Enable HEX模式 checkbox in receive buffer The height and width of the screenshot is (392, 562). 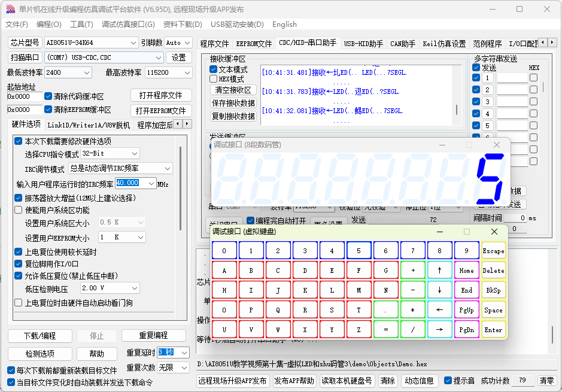tap(213, 79)
